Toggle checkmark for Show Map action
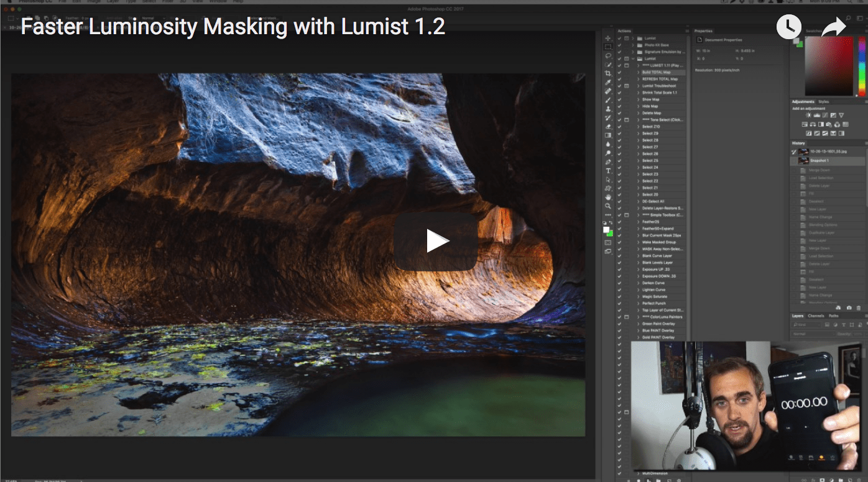 point(619,99)
